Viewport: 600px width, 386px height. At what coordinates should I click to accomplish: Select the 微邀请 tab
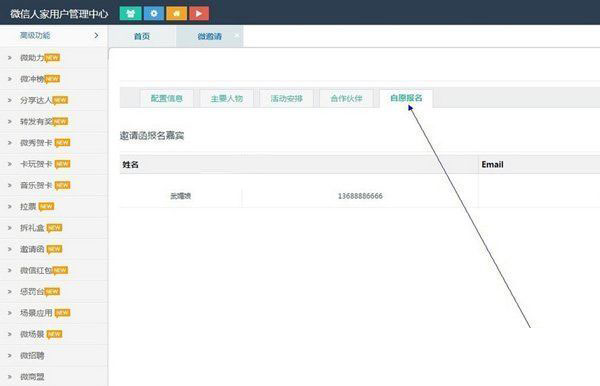[209, 36]
